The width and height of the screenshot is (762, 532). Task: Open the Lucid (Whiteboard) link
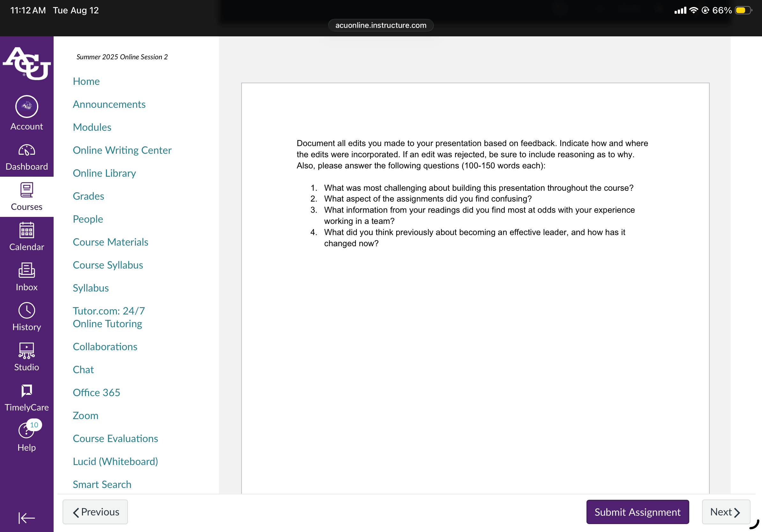click(x=115, y=462)
